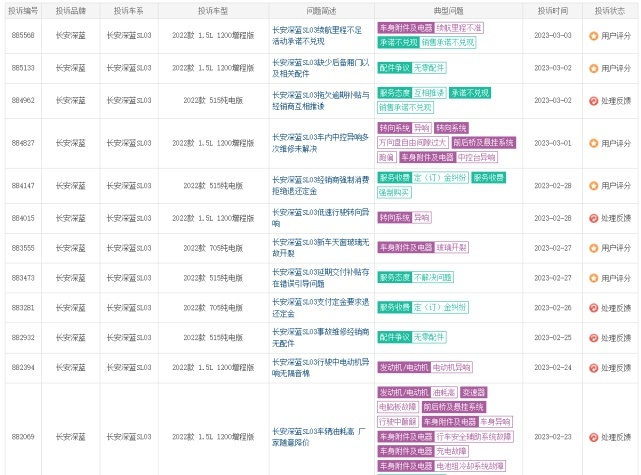
Task: Click the 互相推诿 tag in row 884962
Action: coord(429,93)
